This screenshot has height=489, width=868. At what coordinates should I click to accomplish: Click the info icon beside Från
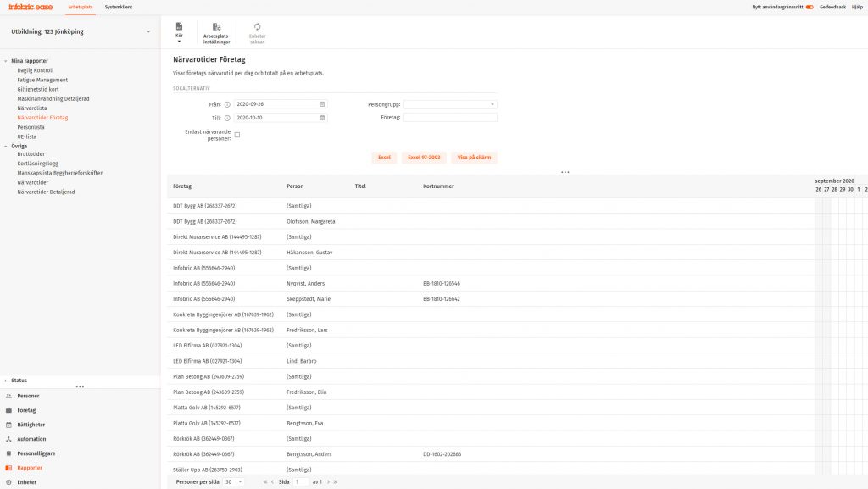tap(227, 104)
